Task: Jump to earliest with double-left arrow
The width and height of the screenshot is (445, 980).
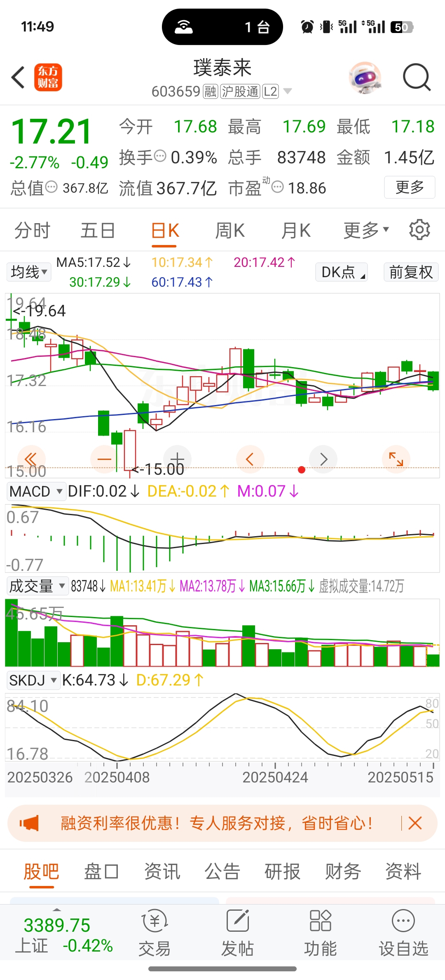Action: (31, 459)
